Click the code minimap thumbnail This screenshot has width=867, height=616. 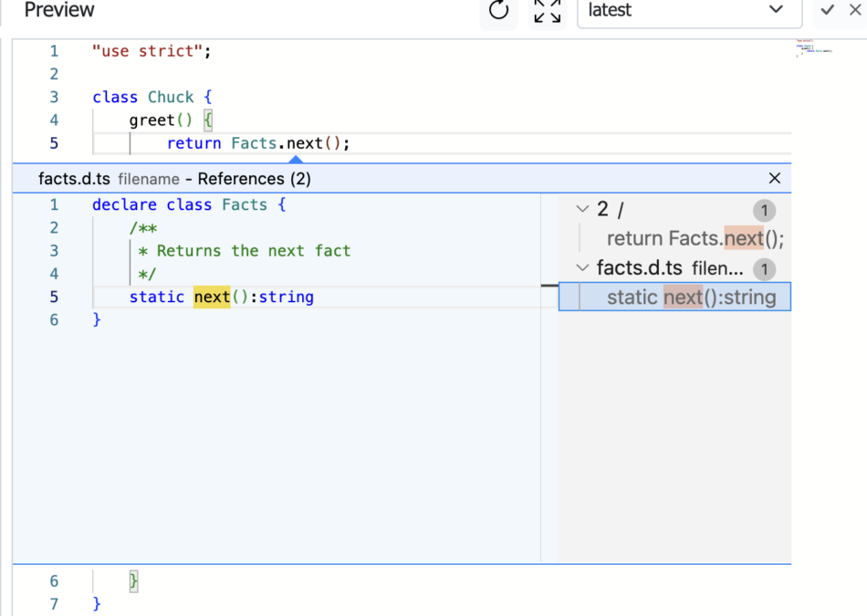tap(814, 47)
